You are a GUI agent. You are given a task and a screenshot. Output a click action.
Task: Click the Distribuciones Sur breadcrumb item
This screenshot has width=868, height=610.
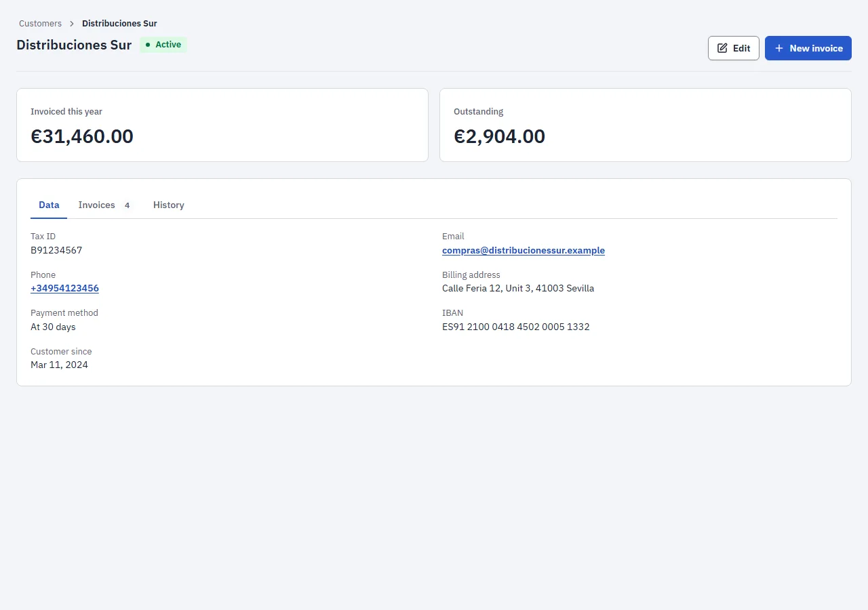click(x=119, y=24)
